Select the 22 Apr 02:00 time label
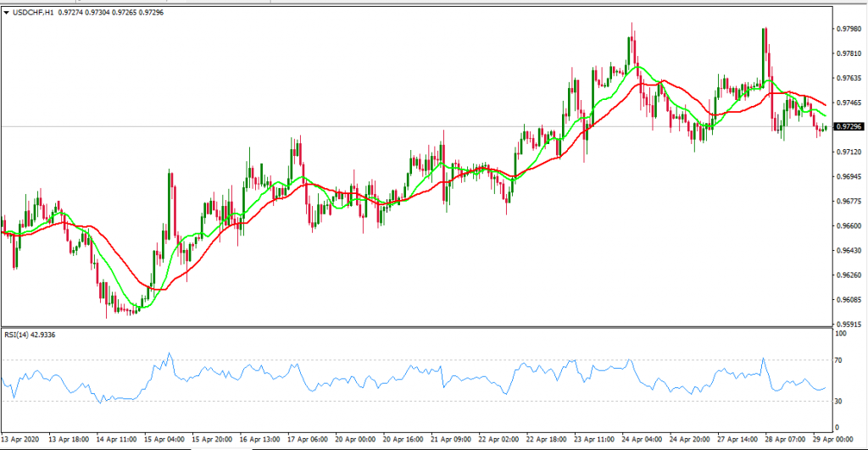This screenshot has width=868, height=450. coord(500,440)
